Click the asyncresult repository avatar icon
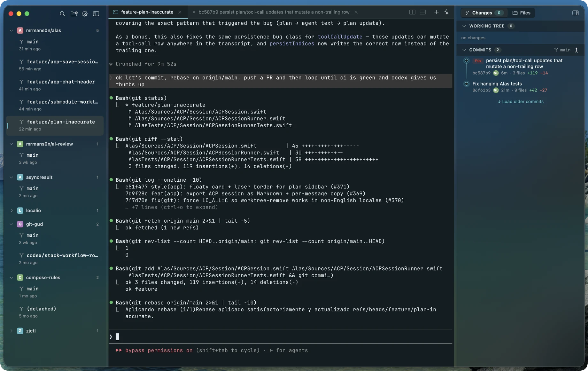The image size is (588, 371). pyautogui.click(x=20, y=177)
